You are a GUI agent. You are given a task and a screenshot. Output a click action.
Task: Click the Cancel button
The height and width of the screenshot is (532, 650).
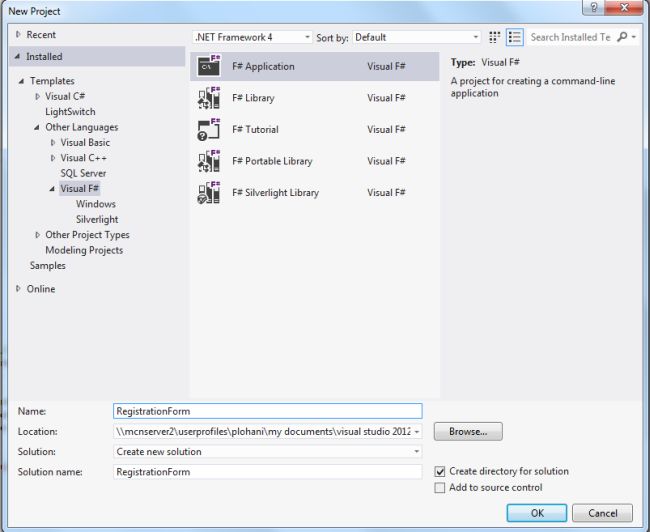pyautogui.click(x=602, y=513)
